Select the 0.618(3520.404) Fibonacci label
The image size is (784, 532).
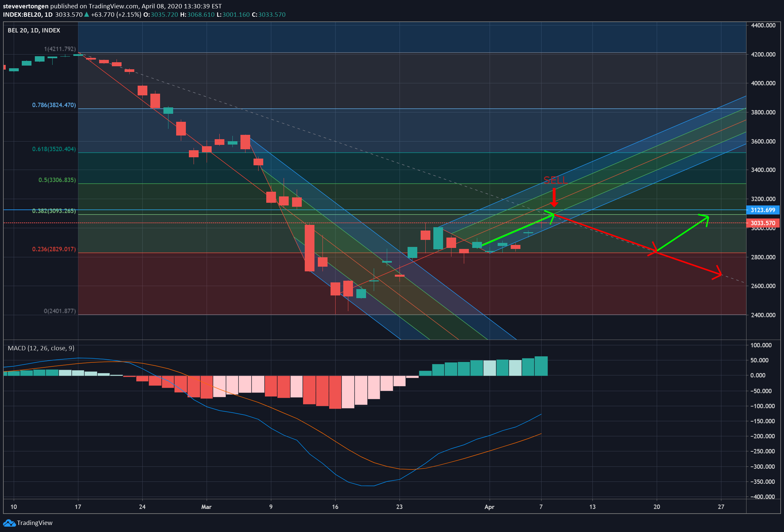coord(54,149)
